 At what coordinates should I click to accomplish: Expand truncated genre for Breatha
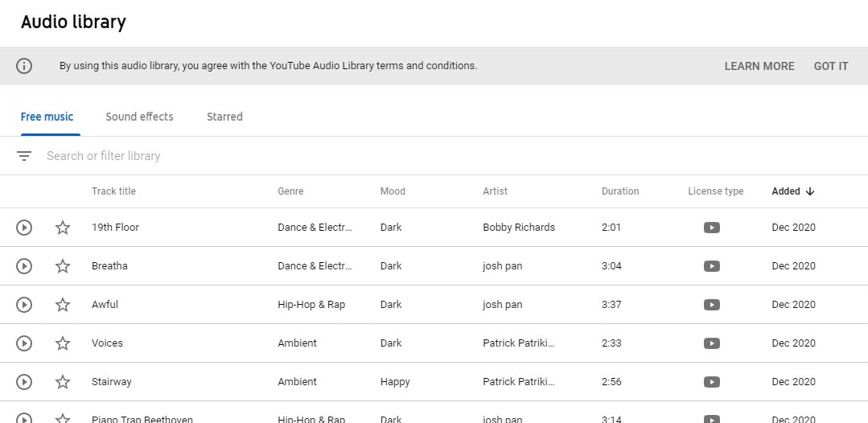315,266
